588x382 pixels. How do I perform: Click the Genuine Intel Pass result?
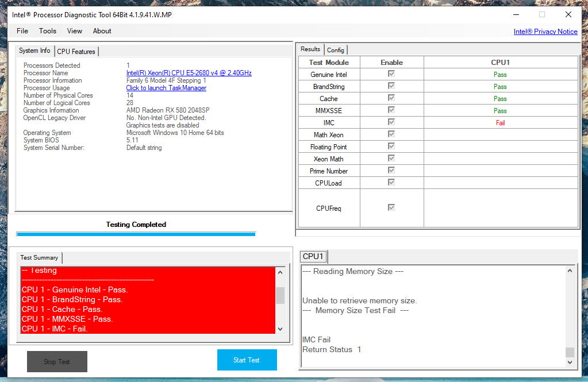click(500, 75)
